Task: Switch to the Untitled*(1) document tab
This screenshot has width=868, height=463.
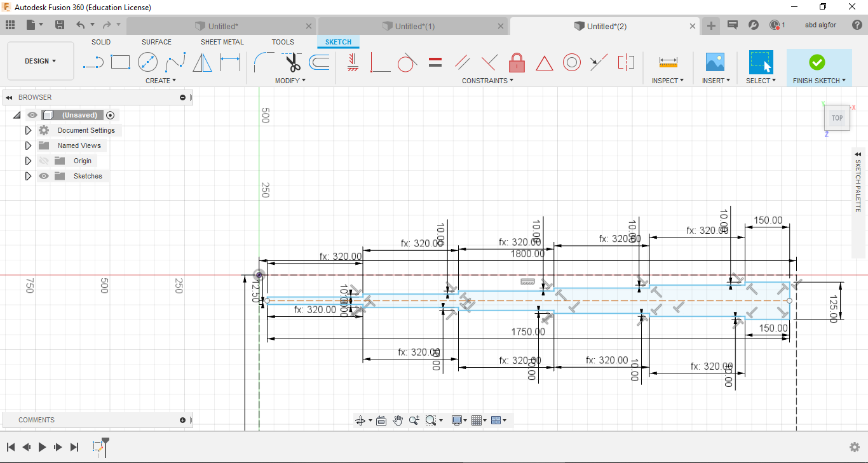Action: (x=414, y=26)
